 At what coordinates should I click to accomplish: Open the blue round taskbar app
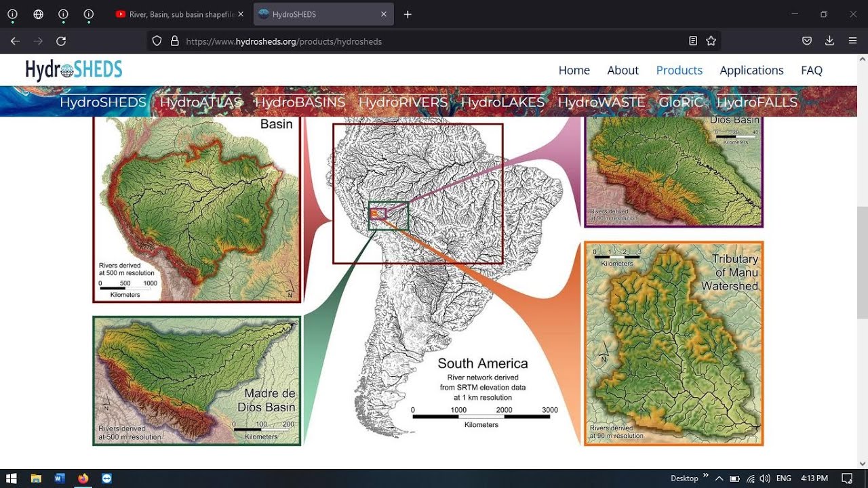106,479
